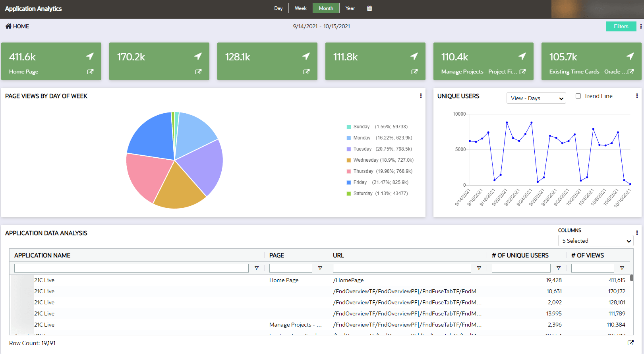Viewport: 644px width, 354px height.
Task: Click # of Views filter input
Action: tap(593, 268)
